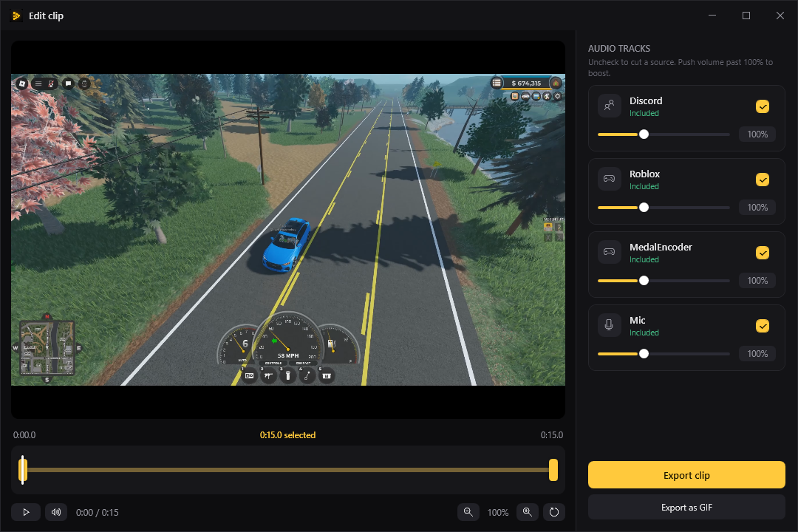Click the Discord track people icon
Screen dimensions: 798x532
tap(609, 106)
